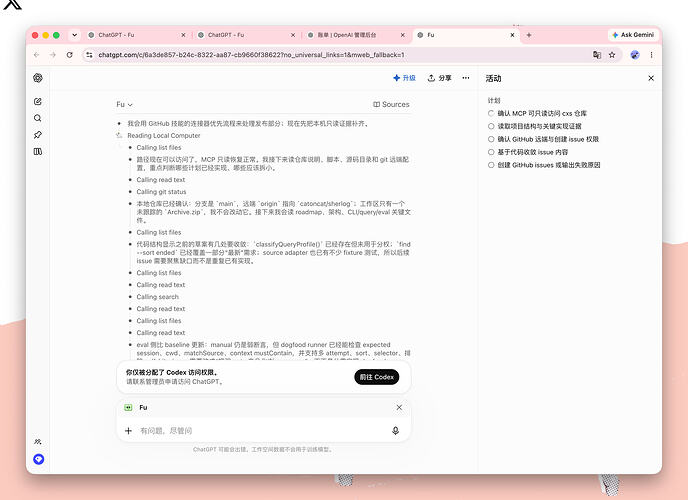The width and height of the screenshot is (688, 500).
Task: Click the Calling search line
Action: (158, 297)
